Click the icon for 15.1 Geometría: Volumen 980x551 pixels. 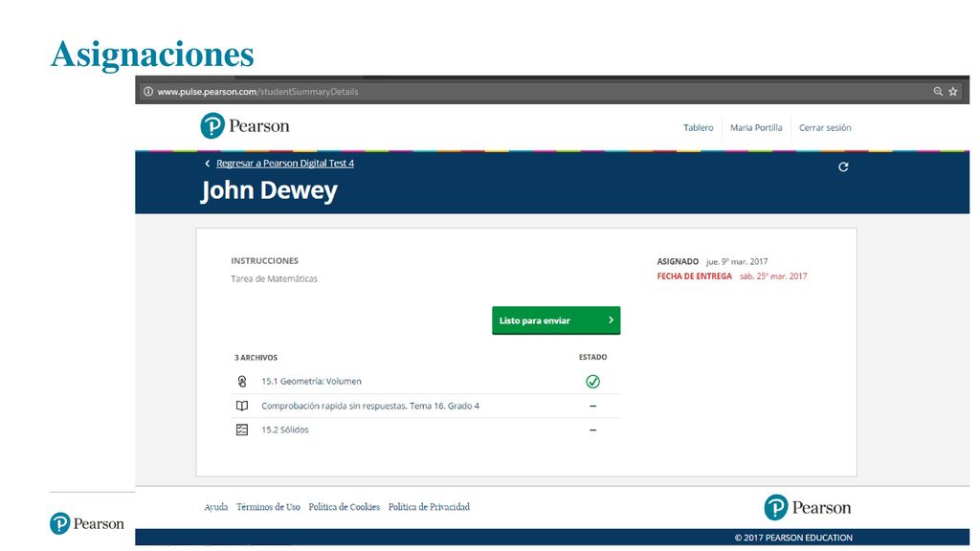click(x=242, y=381)
